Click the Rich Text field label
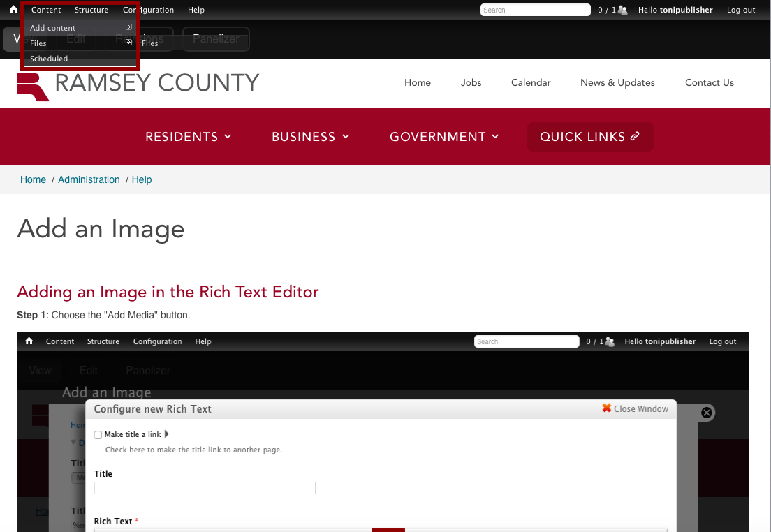Image resolution: width=771 pixels, height=532 pixels. click(x=113, y=521)
